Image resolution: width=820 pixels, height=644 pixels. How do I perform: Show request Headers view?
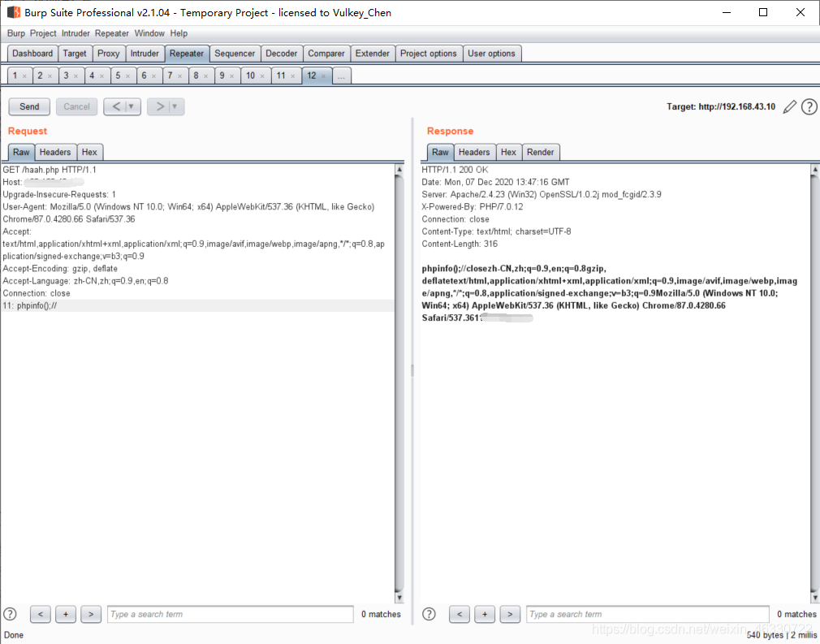pos(55,152)
